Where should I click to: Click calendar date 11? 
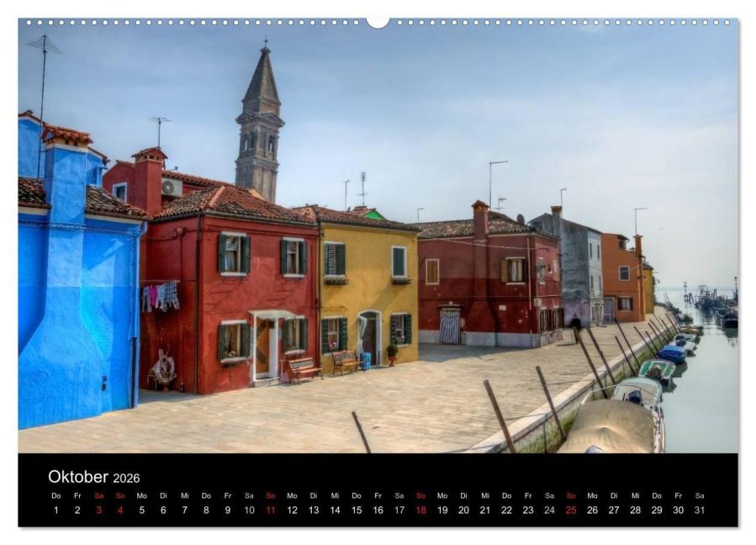click(x=271, y=510)
